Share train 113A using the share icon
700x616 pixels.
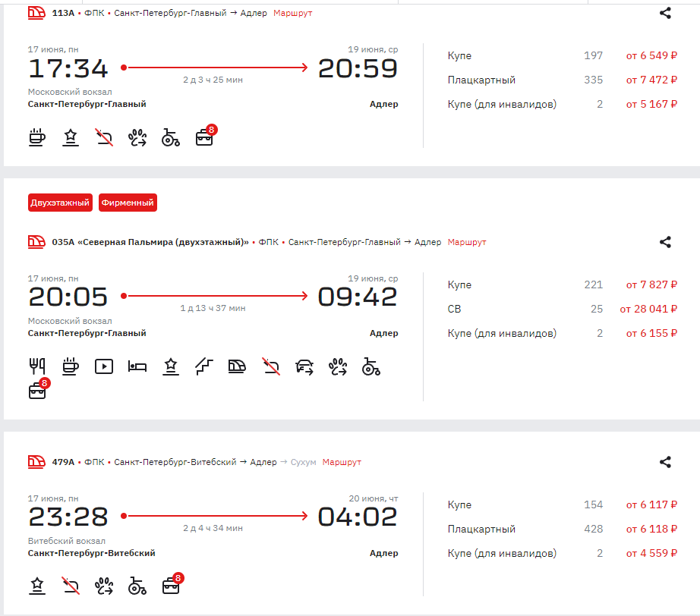pos(665,13)
